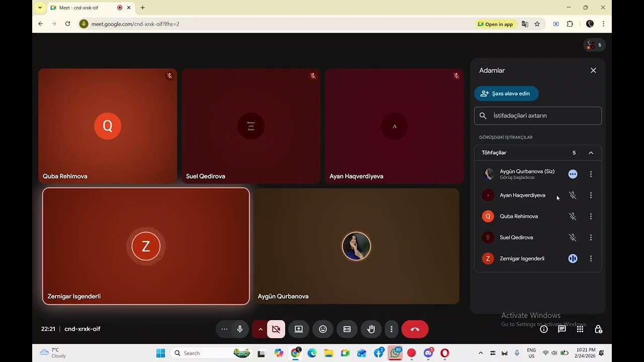Click the muted mic beside Suel Qedirova

point(573,237)
